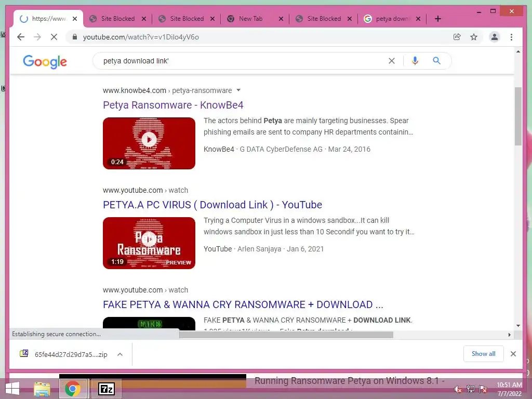This screenshot has height=399, width=532.
Task: Open the FAKE video thumbnail
Action: point(149,323)
